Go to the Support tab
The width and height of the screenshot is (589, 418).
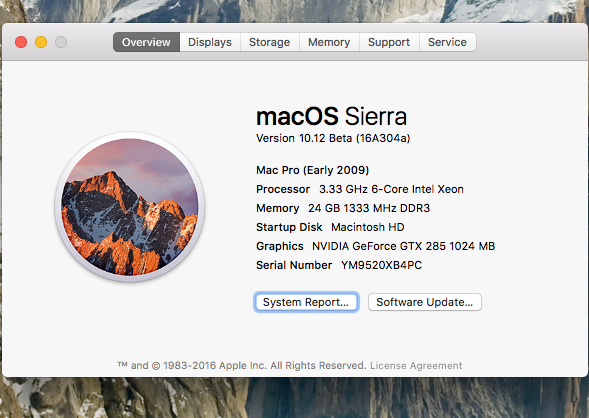(x=389, y=42)
